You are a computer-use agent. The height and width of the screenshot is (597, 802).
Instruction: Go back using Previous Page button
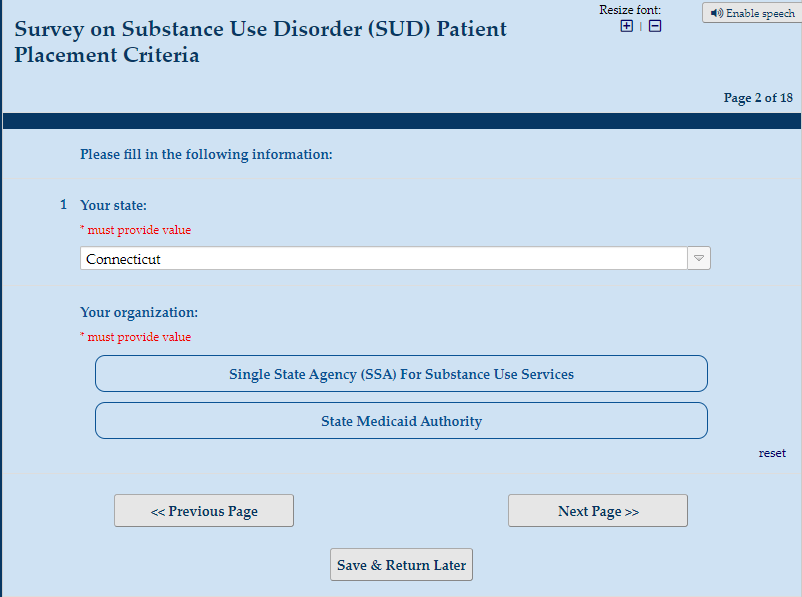pos(204,511)
